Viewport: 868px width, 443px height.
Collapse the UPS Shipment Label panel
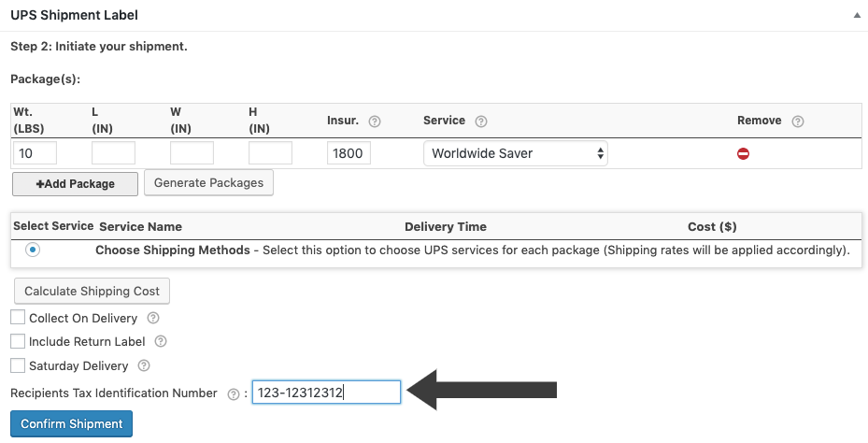(857, 16)
